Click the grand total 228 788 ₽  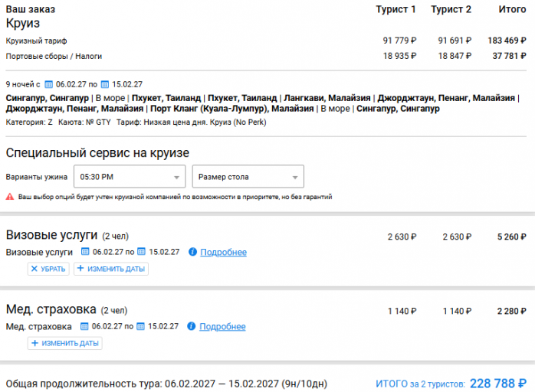498,384
